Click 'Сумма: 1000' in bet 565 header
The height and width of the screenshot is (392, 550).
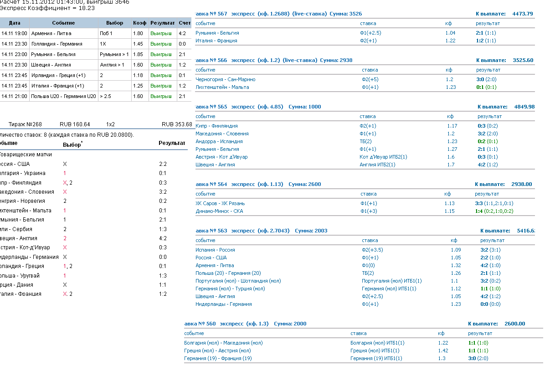point(305,107)
